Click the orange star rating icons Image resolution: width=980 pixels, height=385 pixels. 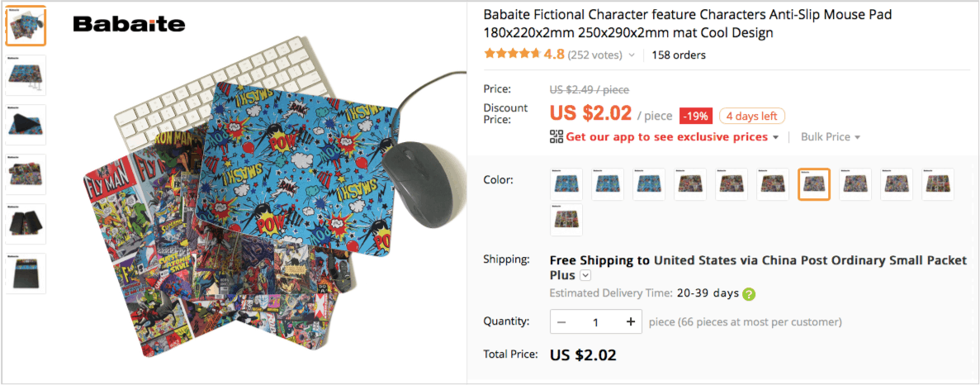(x=512, y=55)
